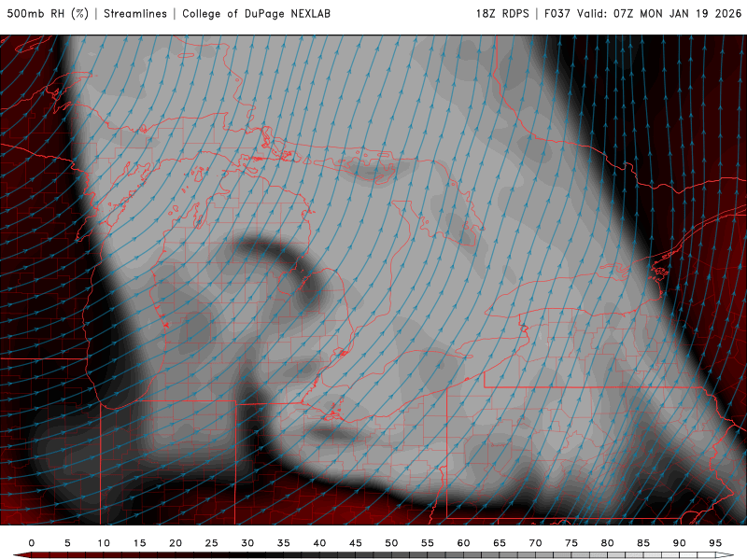
Task: Click the colorbar value label 80
Action: [608, 543]
